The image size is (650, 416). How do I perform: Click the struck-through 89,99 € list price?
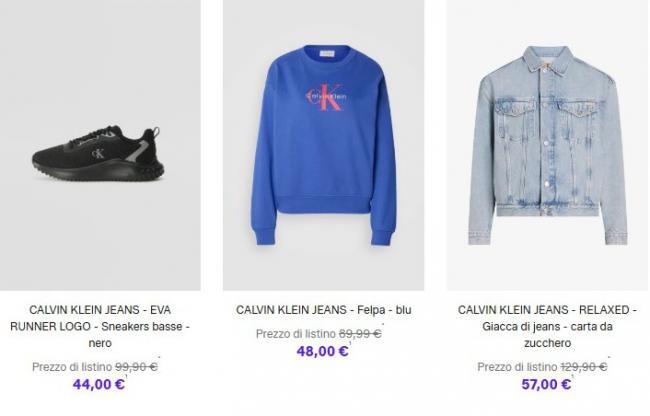tap(360, 334)
